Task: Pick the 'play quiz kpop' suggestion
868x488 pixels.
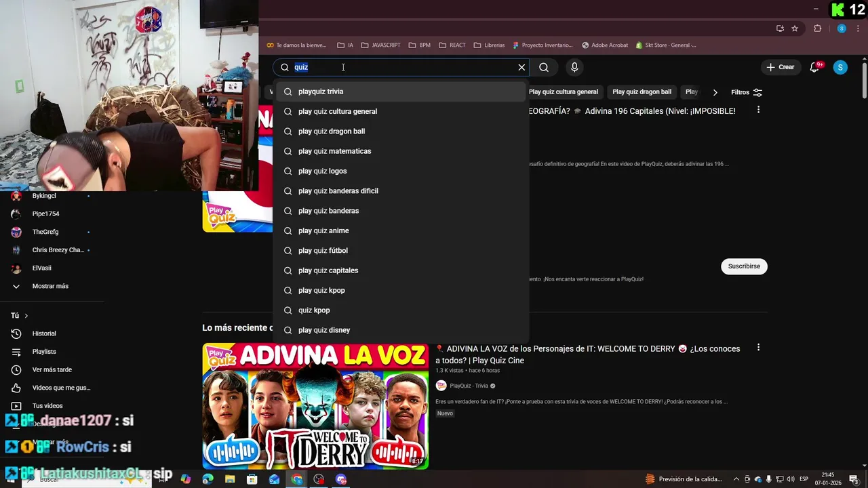Action: (x=401, y=290)
